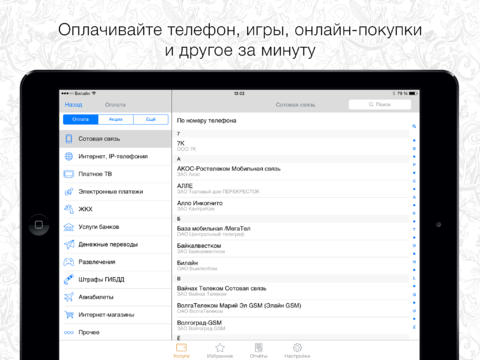
Task: Open the Избранное favorites tab
Action: 220,351
